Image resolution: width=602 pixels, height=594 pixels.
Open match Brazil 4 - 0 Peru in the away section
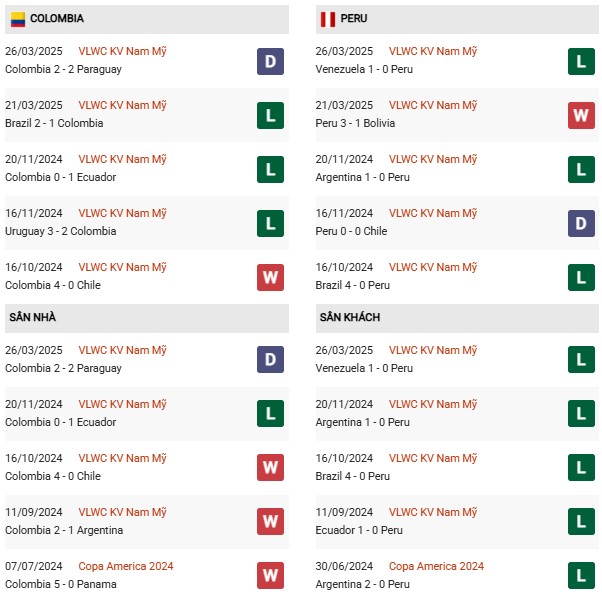click(x=352, y=476)
